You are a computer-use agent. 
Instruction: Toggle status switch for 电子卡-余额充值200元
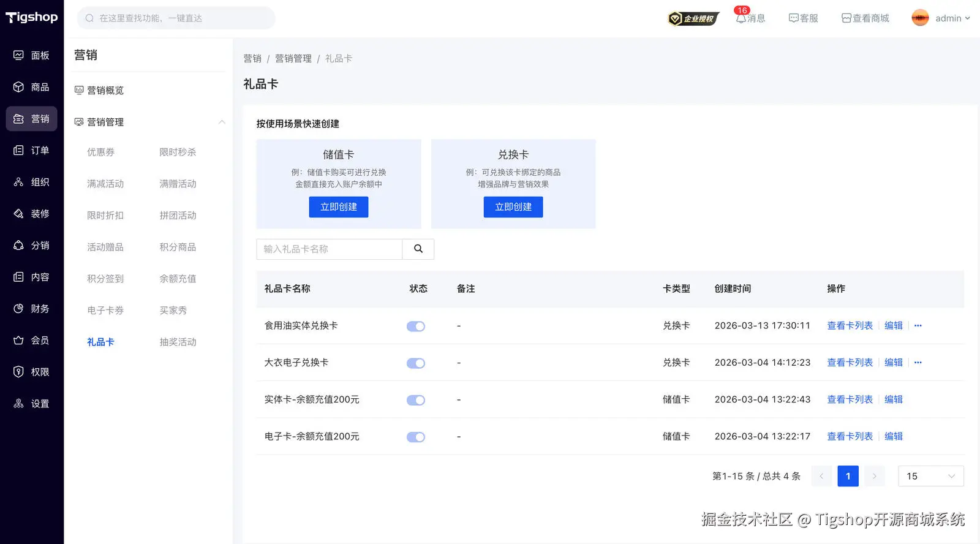point(416,437)
